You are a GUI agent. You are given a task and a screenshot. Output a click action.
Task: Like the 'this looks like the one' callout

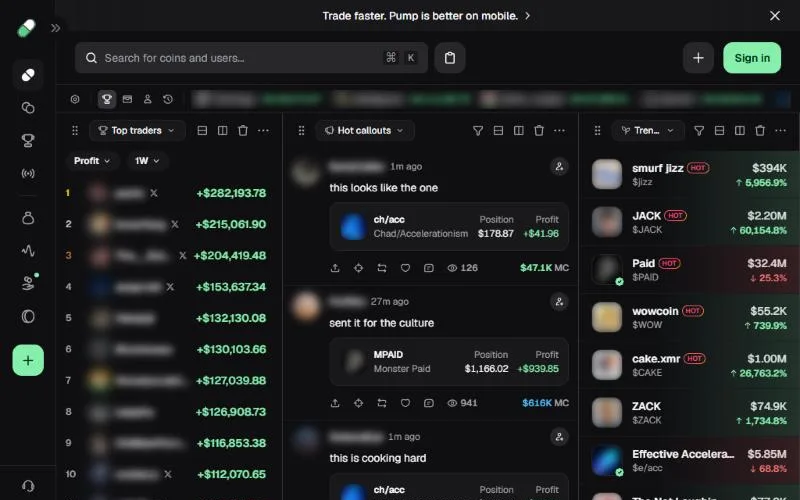tap(405, 268)
